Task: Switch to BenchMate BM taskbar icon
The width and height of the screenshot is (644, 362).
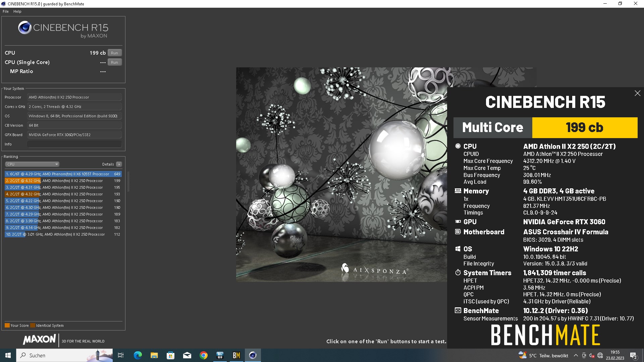Action: [236, 355]
